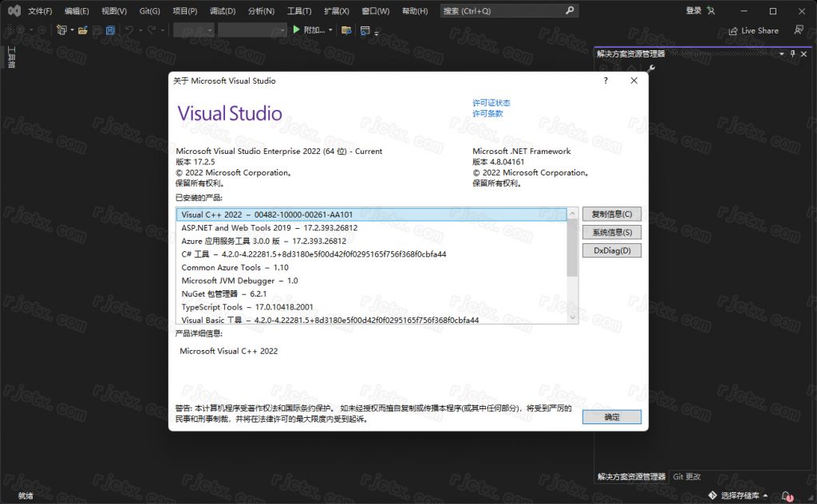
Task: Click the green start debugging arrow
Action: pyautogui.click(x=296, y=30)
